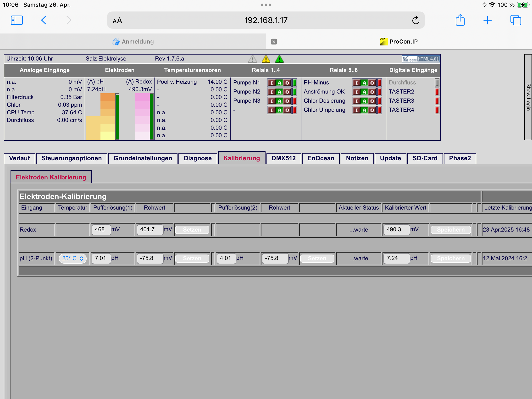Tap the page reload icon
Screen dimensions: 532x399
pos(416,20)
